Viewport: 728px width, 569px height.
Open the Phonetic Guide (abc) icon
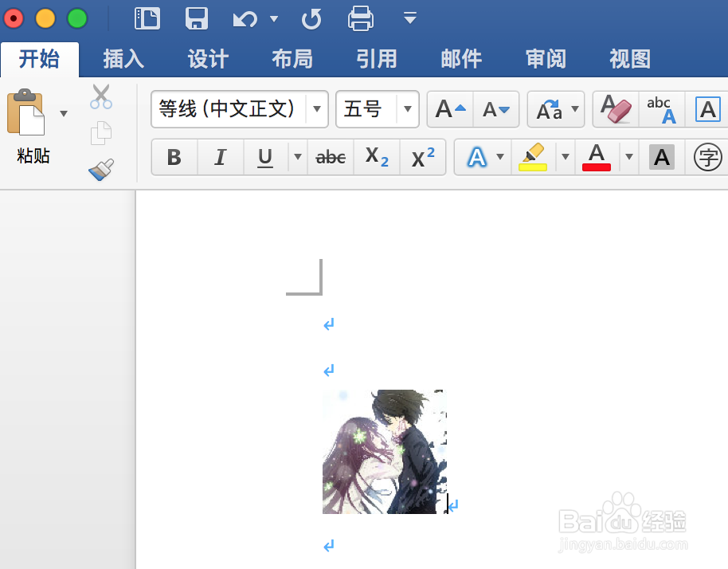[660, 109]
